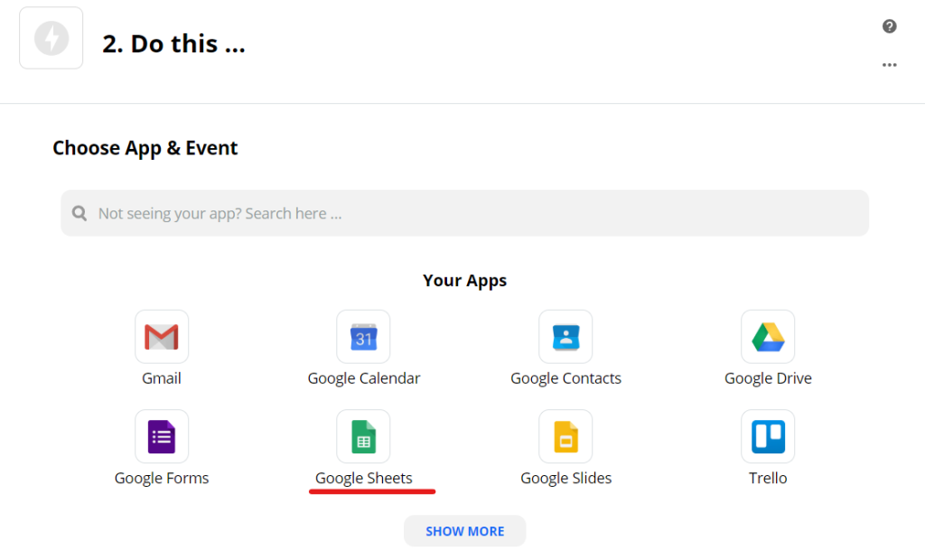Click the "Choose App & Event" heading
The height and width of the screenshot is (560, 925).
[x=145, y=147]
